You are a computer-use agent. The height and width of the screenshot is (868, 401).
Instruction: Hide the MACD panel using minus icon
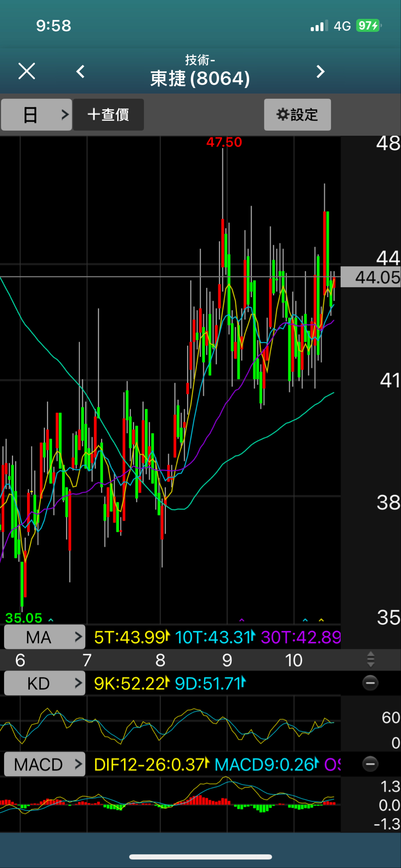coord(370,764)
